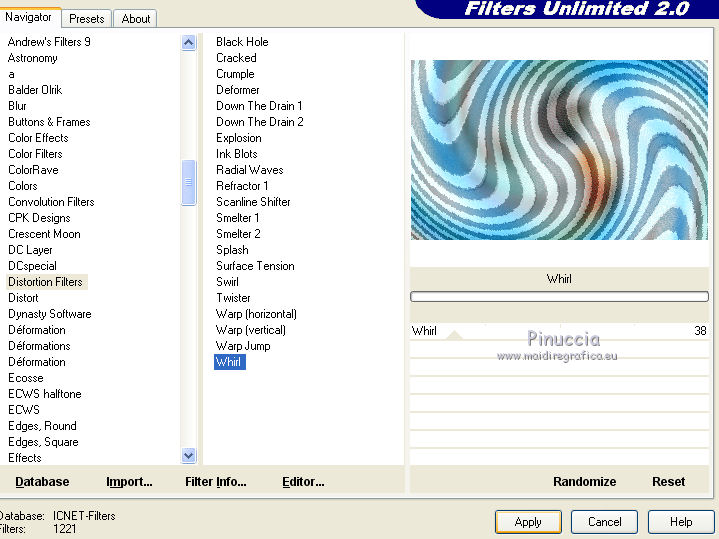This screenshot has height=539, width=719.
Task: Select Colors category
Action: [23, 186]
